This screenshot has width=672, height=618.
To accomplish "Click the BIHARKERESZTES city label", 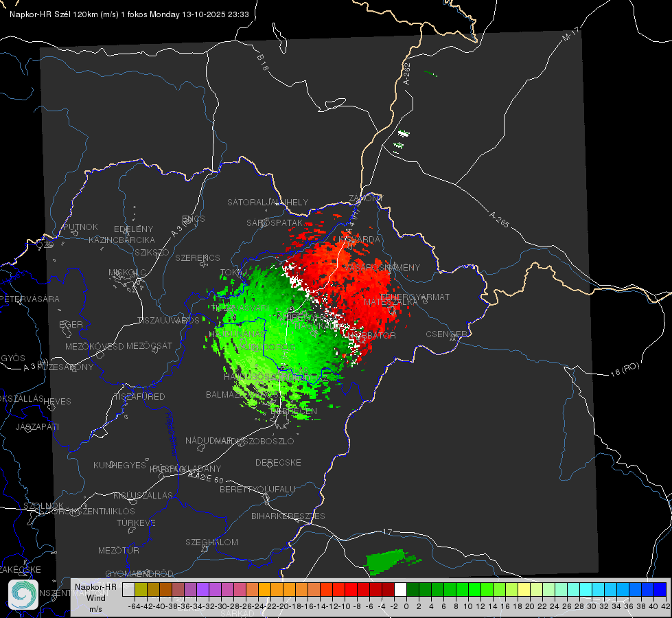I will point(288,516).
